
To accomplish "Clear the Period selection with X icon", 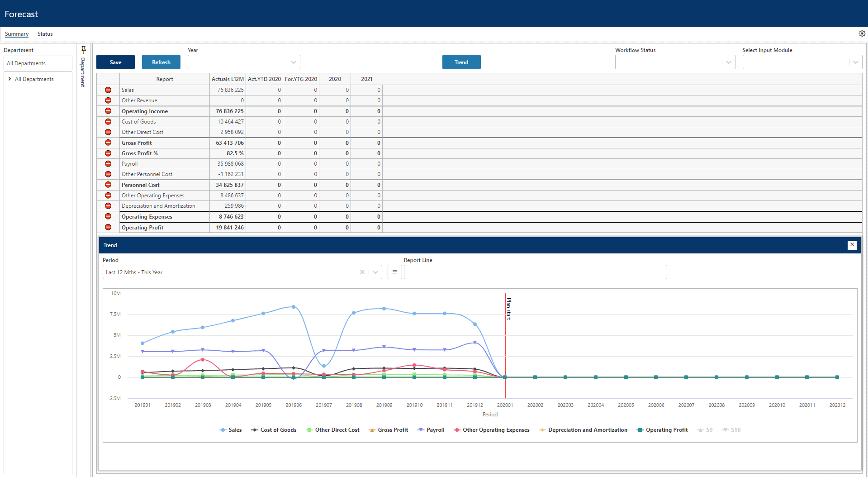I will (362, 272).
